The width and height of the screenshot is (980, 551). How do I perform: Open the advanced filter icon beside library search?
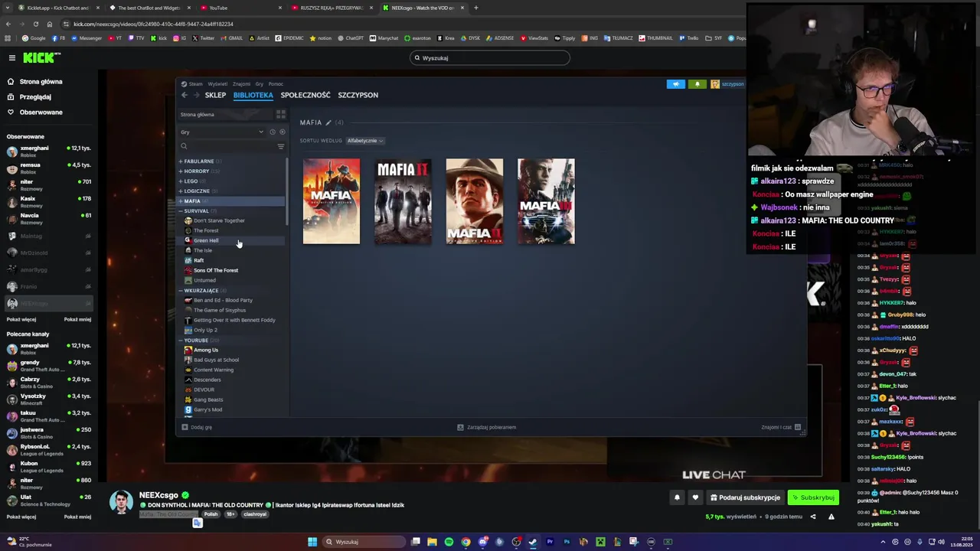pos(281,146)
